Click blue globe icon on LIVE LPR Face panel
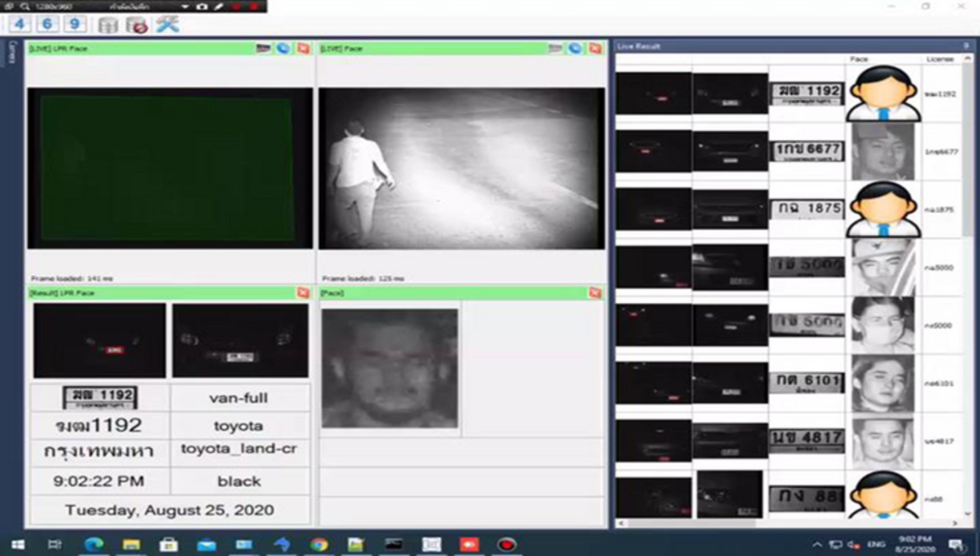This screenshot has width=980, height=556. pos(283,48)
